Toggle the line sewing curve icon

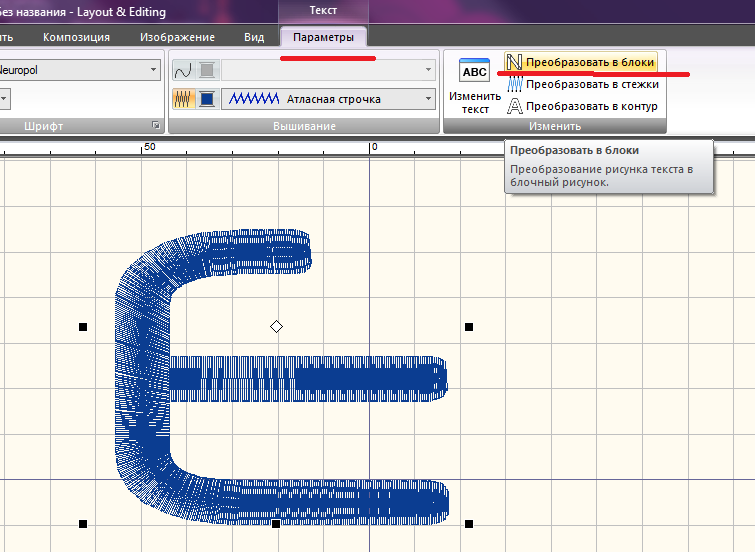(x=183, y=71)
